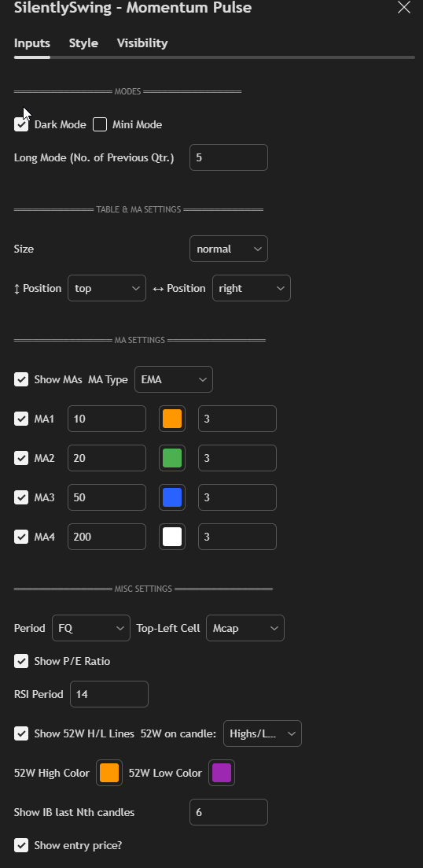This screenshot has height=868, width=423.
Task: Click the Show IB last Nth candles field
Action: pos(228,812)
